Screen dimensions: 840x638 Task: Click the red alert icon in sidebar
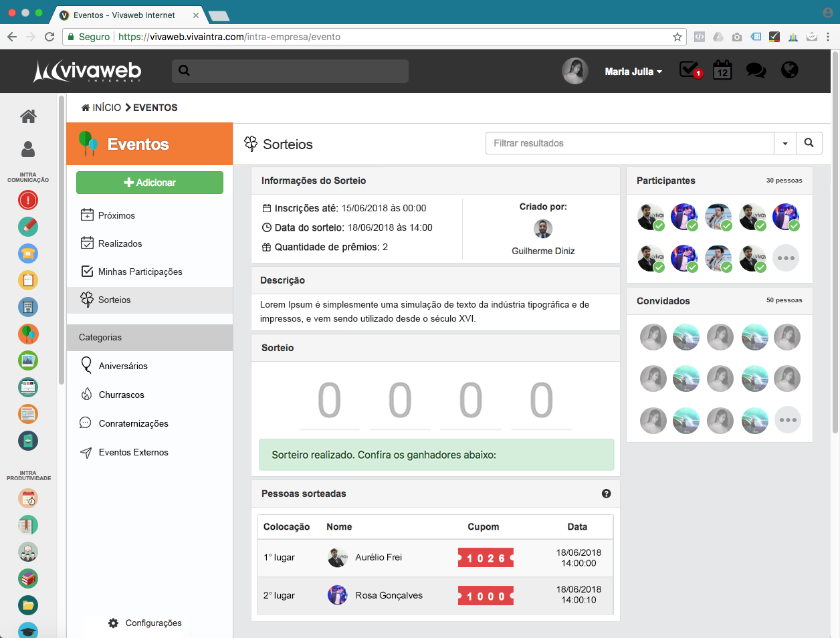[x=28, y=200]
